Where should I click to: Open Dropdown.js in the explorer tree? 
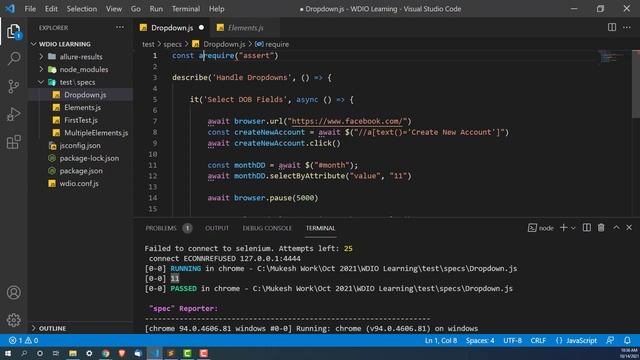80,95
